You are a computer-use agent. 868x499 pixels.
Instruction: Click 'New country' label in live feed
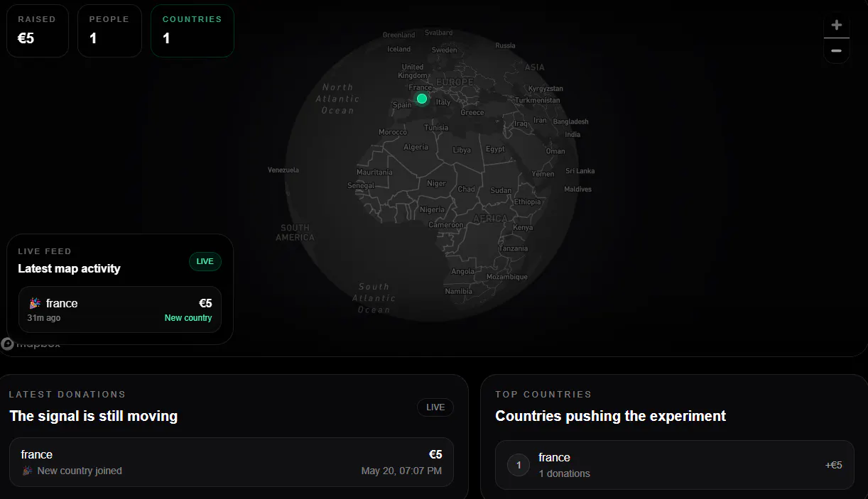click(x=188, y=318)
